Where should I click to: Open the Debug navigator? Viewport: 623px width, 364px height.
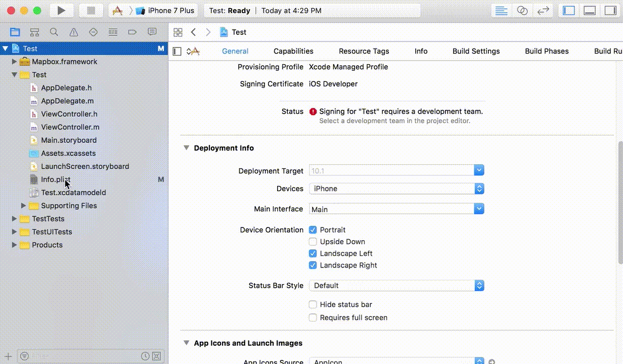[x=113, y=32]
